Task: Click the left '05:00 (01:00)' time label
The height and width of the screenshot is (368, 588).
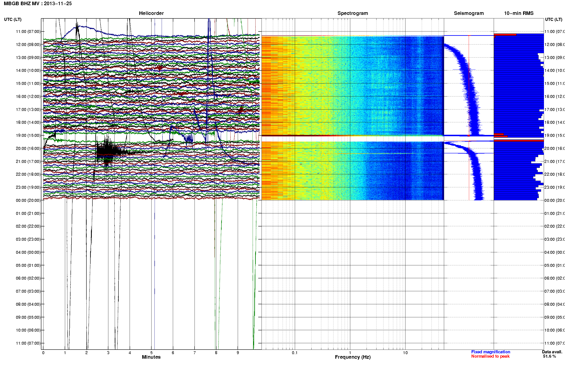Action: point(28,265)
